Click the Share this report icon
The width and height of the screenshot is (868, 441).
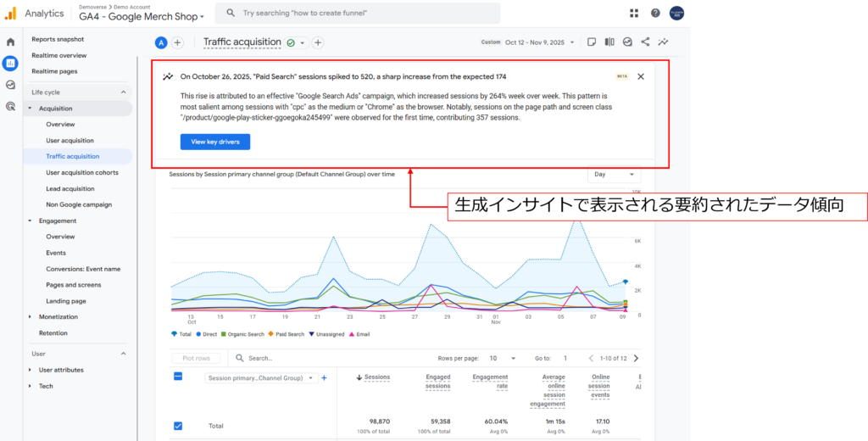[x=645, y=42]
